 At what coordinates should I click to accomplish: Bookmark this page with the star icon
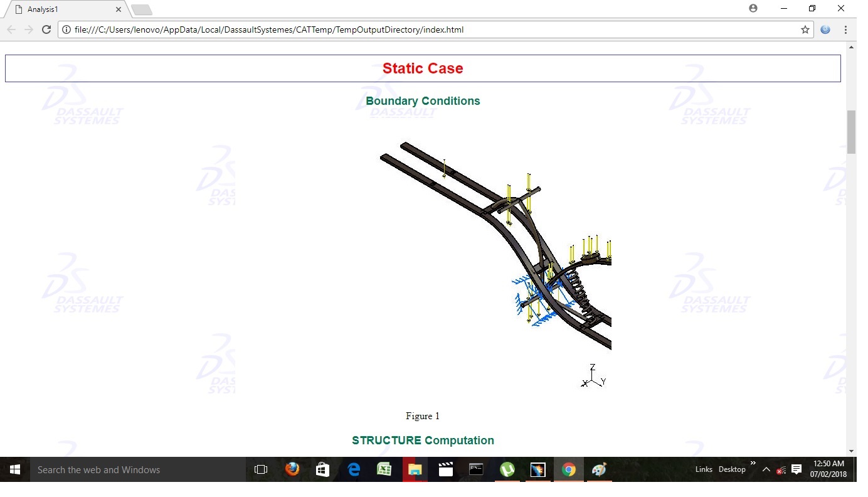point(805,29)
